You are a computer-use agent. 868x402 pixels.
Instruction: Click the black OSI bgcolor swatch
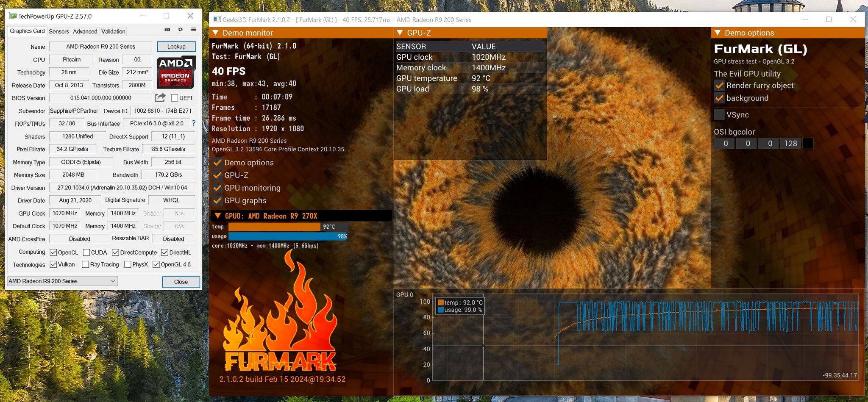click(808, 144)
